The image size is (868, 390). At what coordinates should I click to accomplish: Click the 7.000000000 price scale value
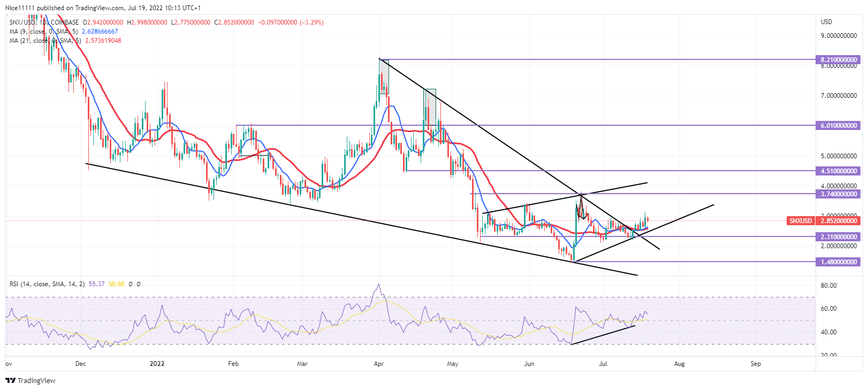pyautogui.click(x=839, y=96)
